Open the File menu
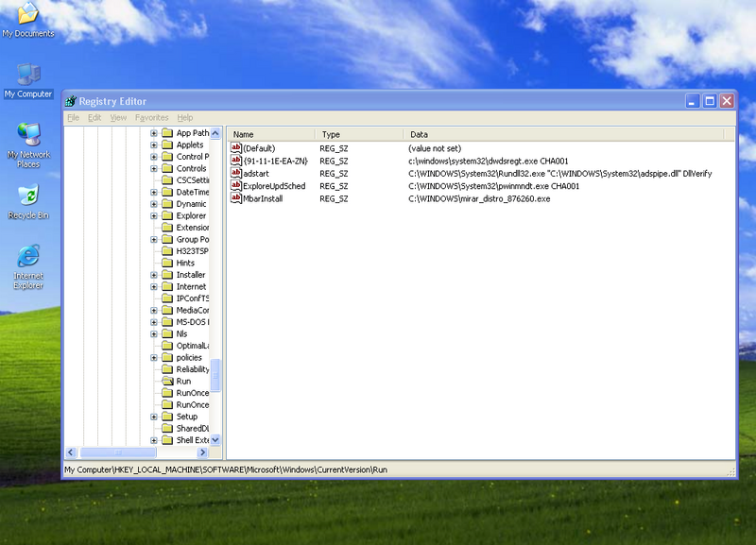This screenshot has width=756, height=545. (x=74, y=117)
